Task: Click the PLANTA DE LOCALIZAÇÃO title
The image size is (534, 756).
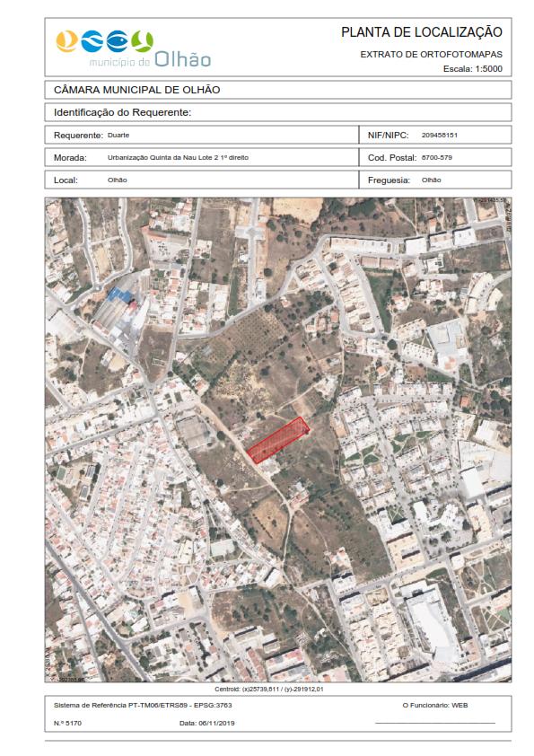Action: tap(422, 31)
